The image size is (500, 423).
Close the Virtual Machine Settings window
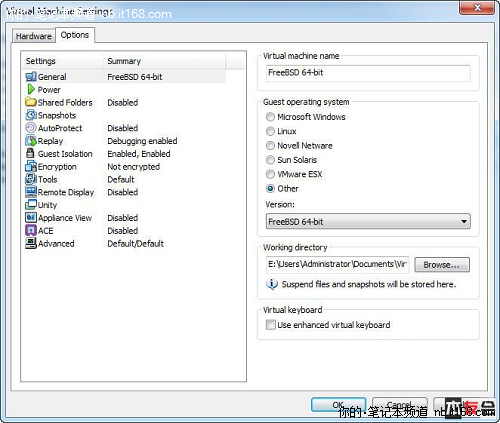[477, 7]
